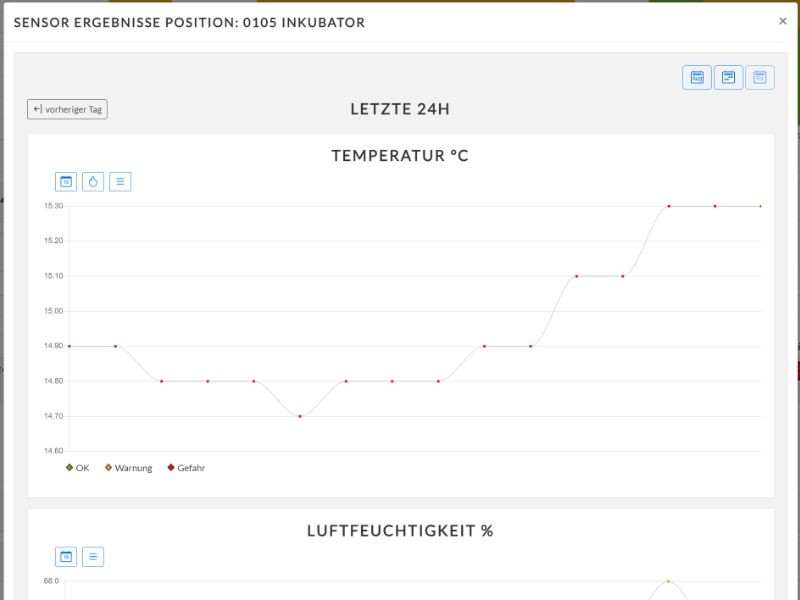The height and width of the screenshot is (600, 800).
Task: Click the vorheriger Tag button
Action: 68,109
